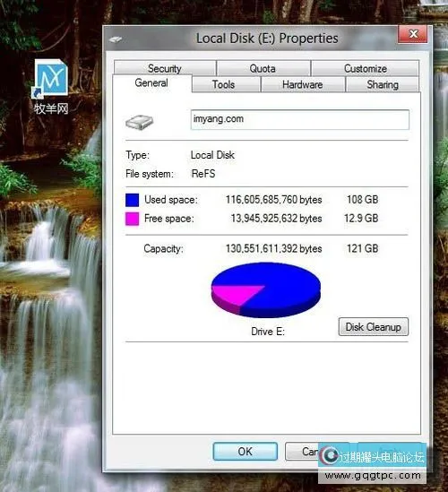Close the Local Disk (E:) Properties dialog

[x=413, y=34]
